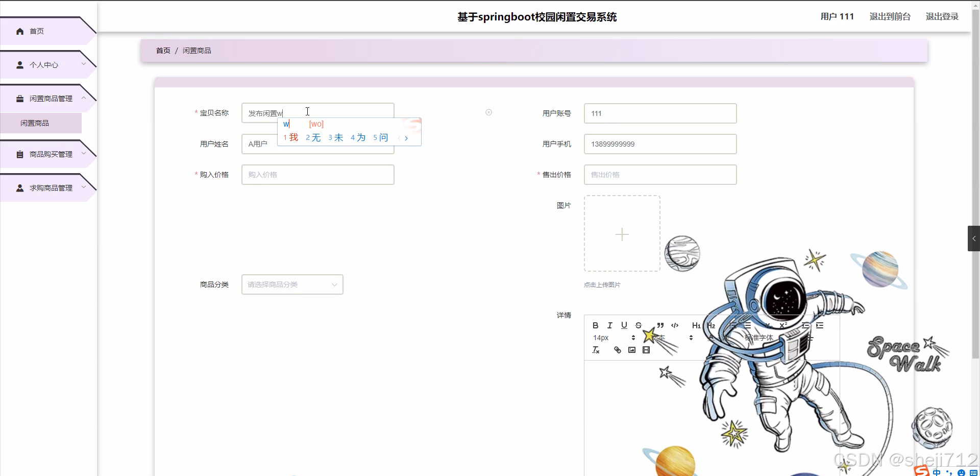The width and height of the screenshot is (980, 476).
Task: Focus the 用户账号 field containing 111
Action: coord(660,113)
